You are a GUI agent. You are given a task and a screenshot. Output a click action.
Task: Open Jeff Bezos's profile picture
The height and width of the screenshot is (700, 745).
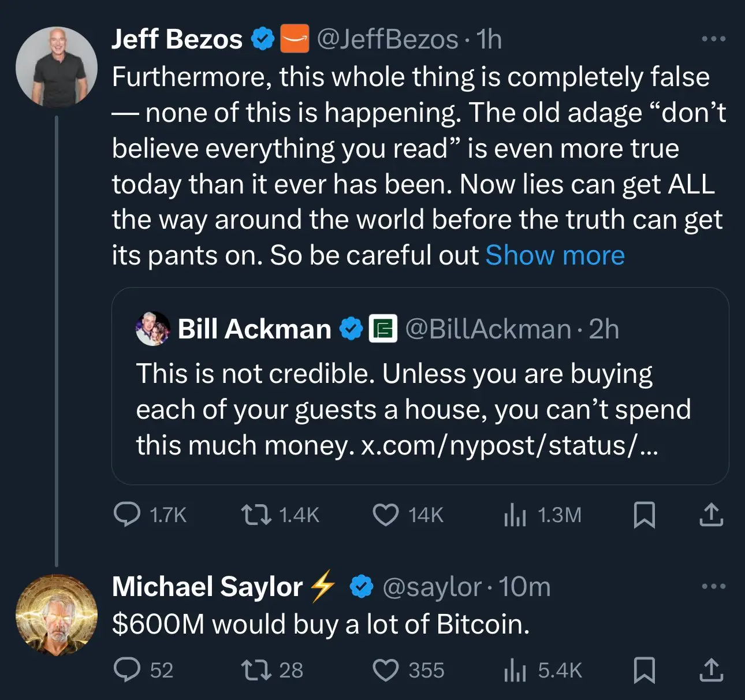click(56, 67)
